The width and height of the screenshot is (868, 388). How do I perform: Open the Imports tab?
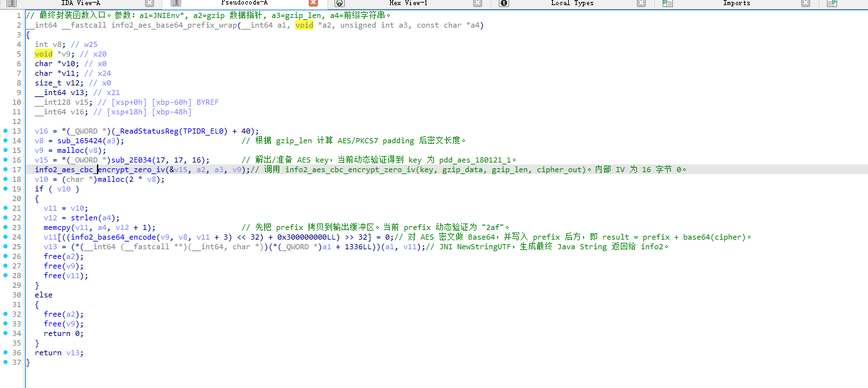(736, 3)
